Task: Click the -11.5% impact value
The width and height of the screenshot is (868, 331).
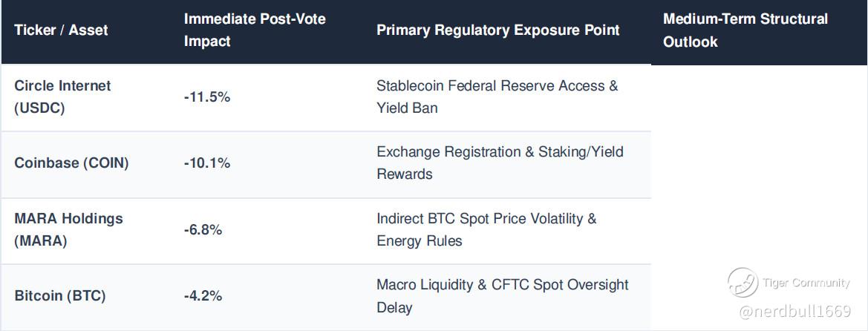Action: tap(207, 97)
